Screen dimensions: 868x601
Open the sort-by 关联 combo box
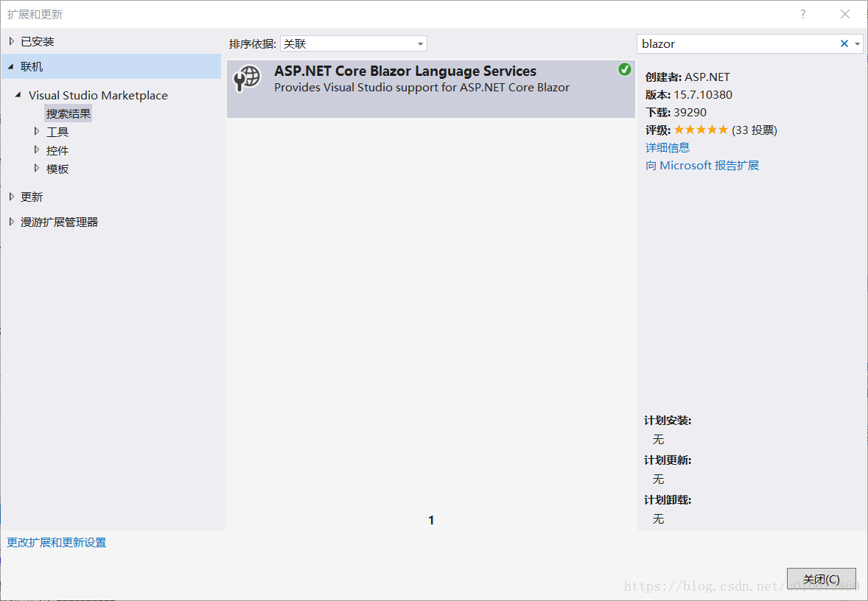click(354, 43)
